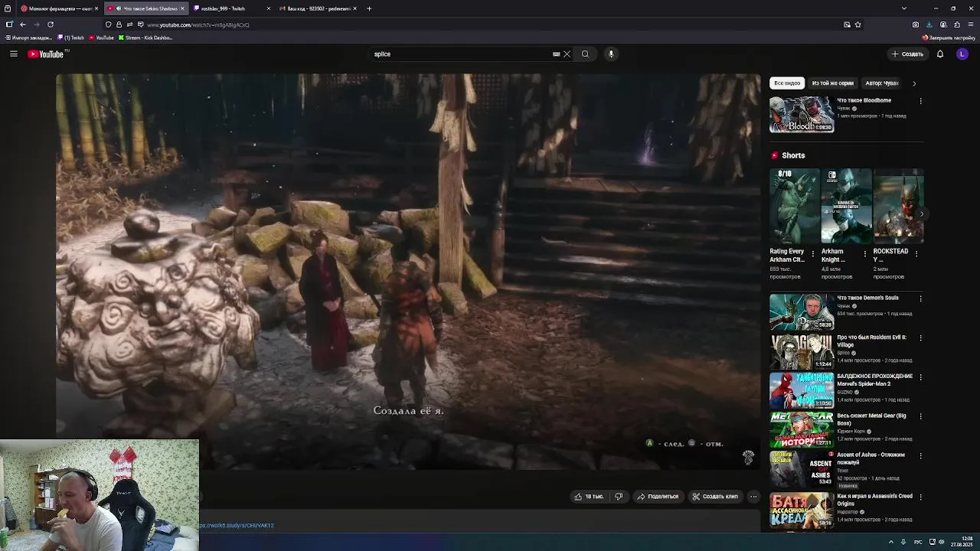The height and width of the screenshot is (551, 980).
Task: Open options for 'Что такое Demon's Souls'
Action: 920,298
